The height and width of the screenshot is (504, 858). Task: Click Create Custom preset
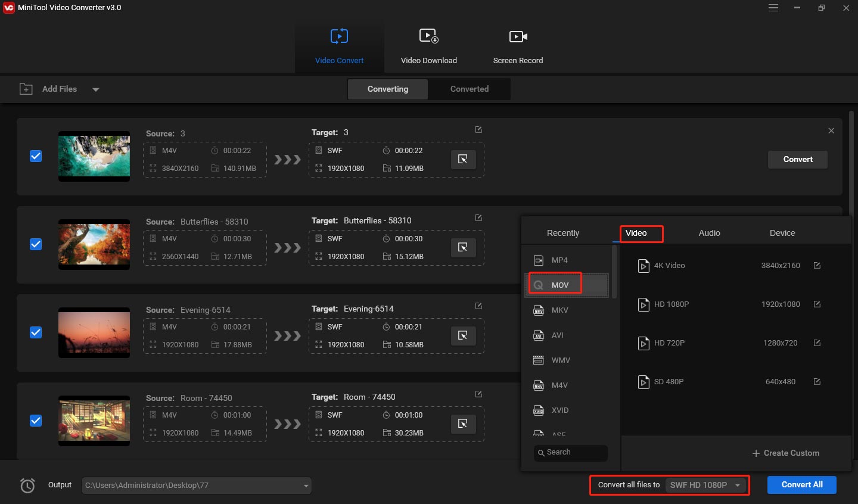(785, 453)
